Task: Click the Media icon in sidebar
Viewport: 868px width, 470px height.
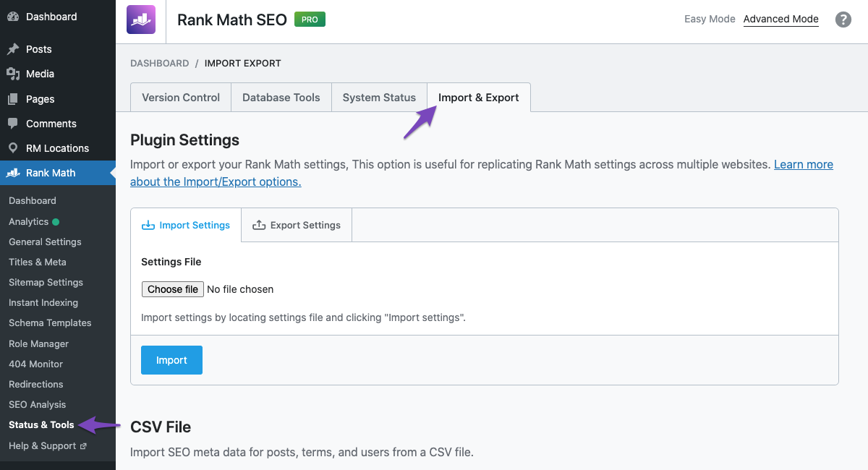Action: tap(13, 74)
